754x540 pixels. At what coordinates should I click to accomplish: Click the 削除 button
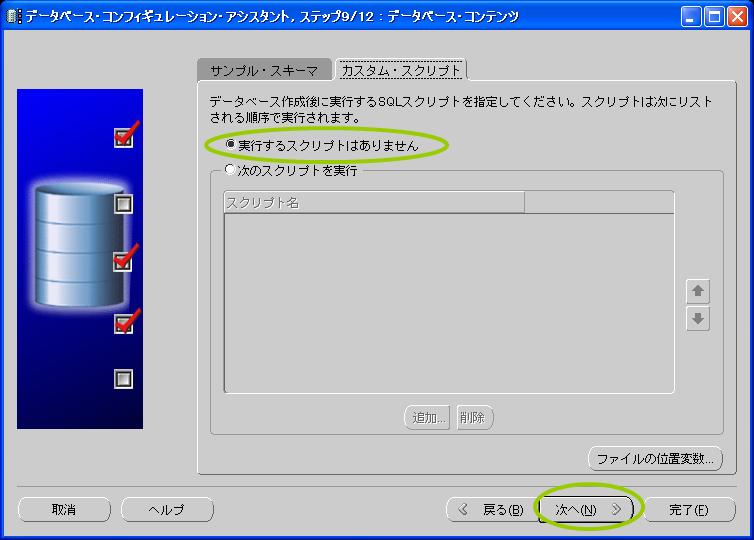(x=475, y=417)
